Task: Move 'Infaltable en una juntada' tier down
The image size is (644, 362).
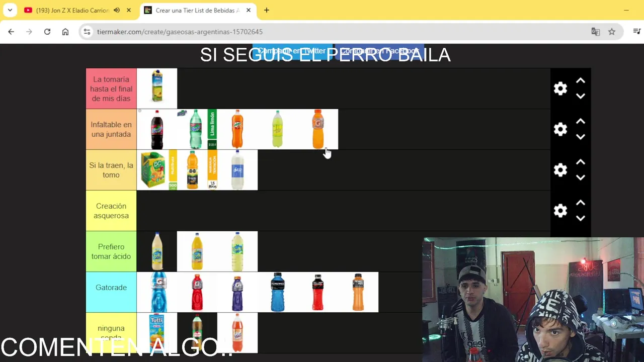Action: click(x=580, y=137)
